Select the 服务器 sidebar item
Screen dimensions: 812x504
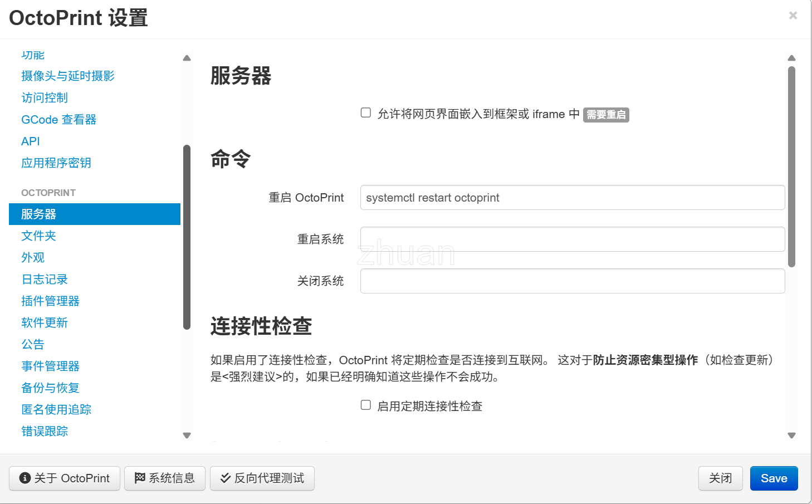pyautogui.click(x=95, y=214)
